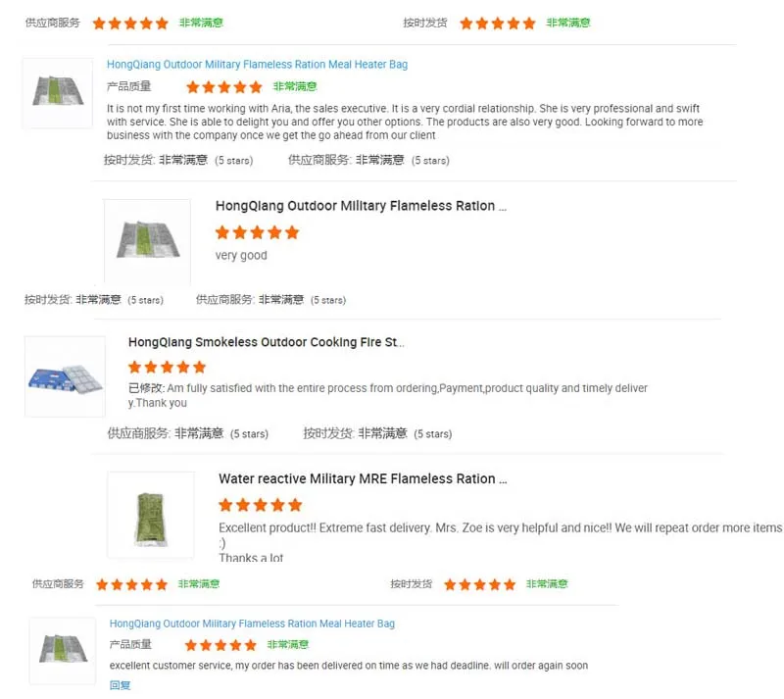The image size is (784, 699).
Task: Click the last review's product quality stars
Action: pos(220,645)
